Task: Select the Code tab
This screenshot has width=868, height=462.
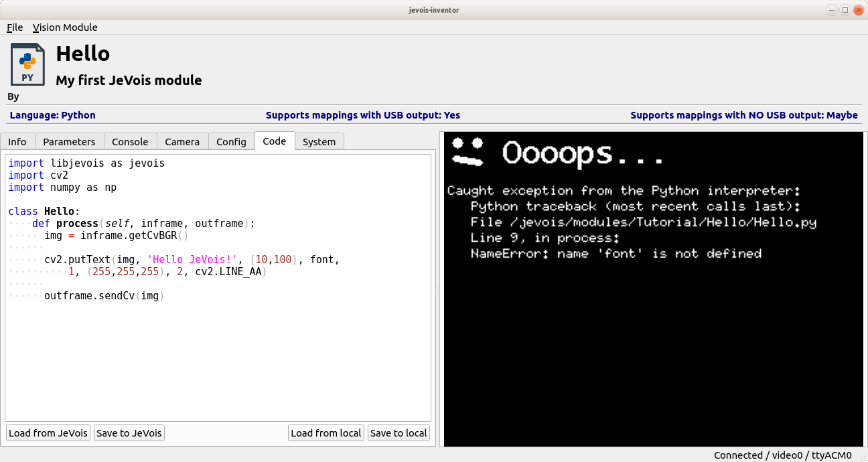Action: point(275,141)
